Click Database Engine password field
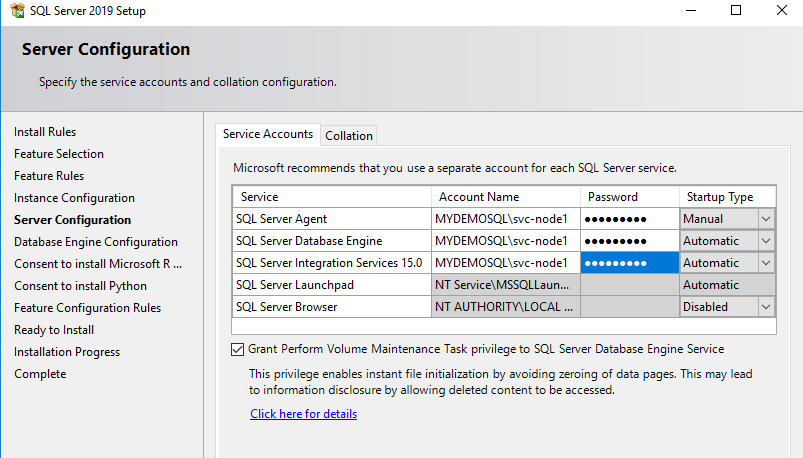The width and height of the screenshot is (803, 458). point(630,241)
